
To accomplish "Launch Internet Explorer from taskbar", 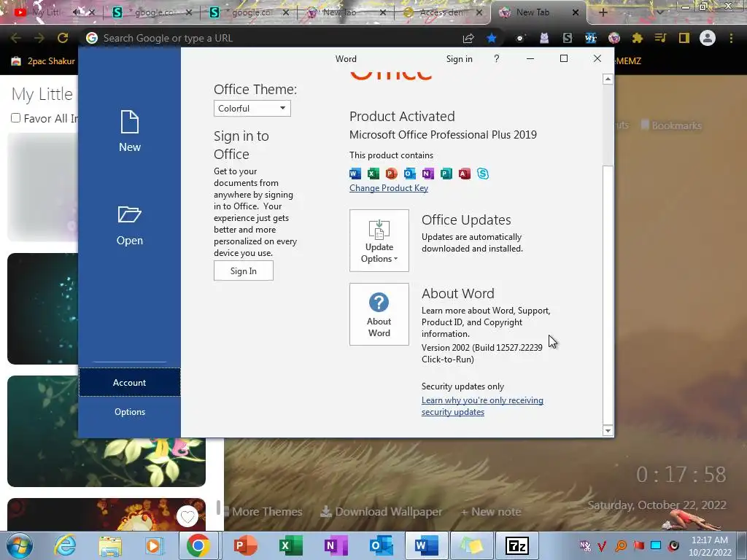I will (65, 545).
